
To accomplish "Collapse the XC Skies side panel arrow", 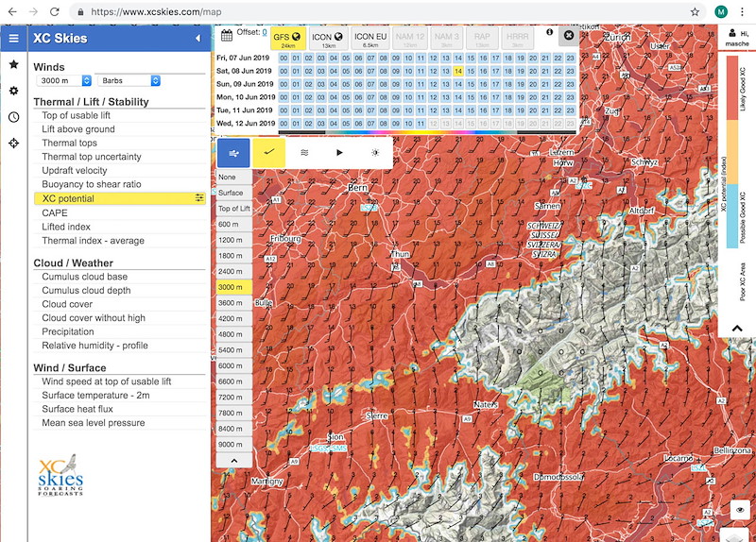I will 198,38.
